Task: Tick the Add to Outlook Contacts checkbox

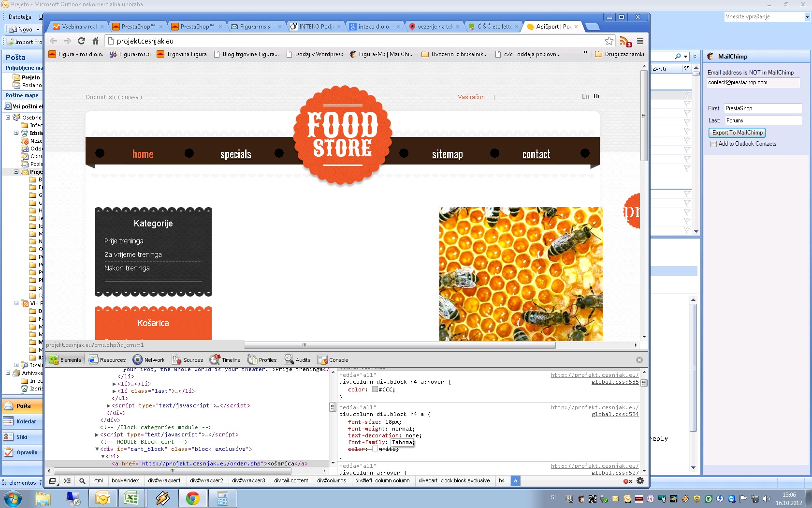Action: 713,144
